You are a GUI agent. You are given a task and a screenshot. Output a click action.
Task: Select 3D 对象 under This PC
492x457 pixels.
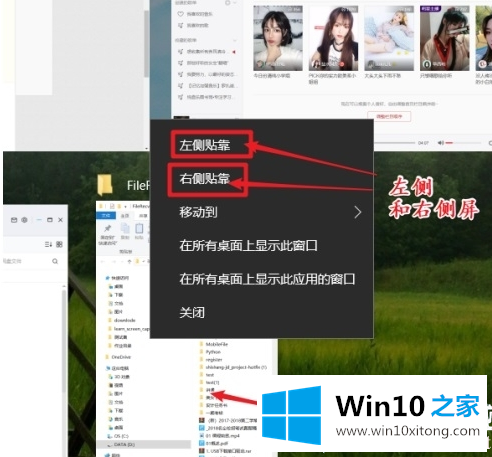click(119, 377)
